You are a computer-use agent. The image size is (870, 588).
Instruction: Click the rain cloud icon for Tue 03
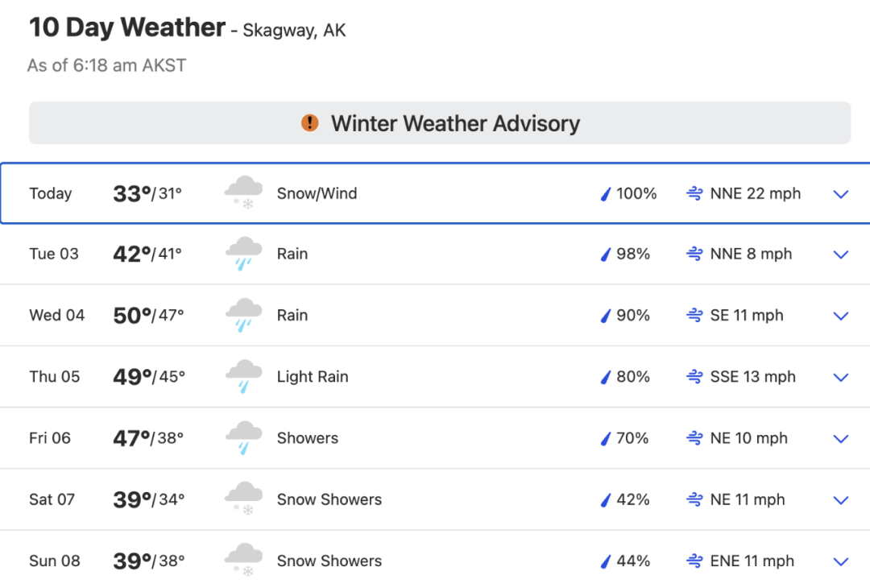(243, 254)
